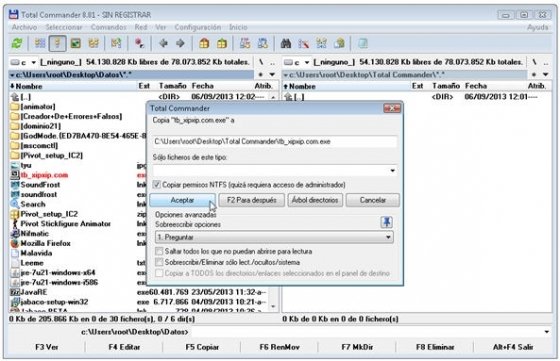Click the 'F3 Ver' function button
The width and height of the screenshot is (560, 361).
tap(46, 347)
